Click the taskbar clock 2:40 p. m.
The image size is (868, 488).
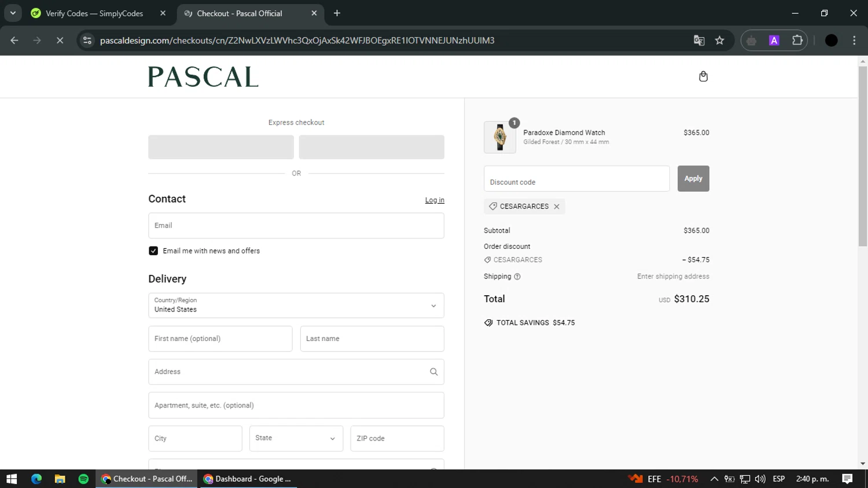(812, 479)
